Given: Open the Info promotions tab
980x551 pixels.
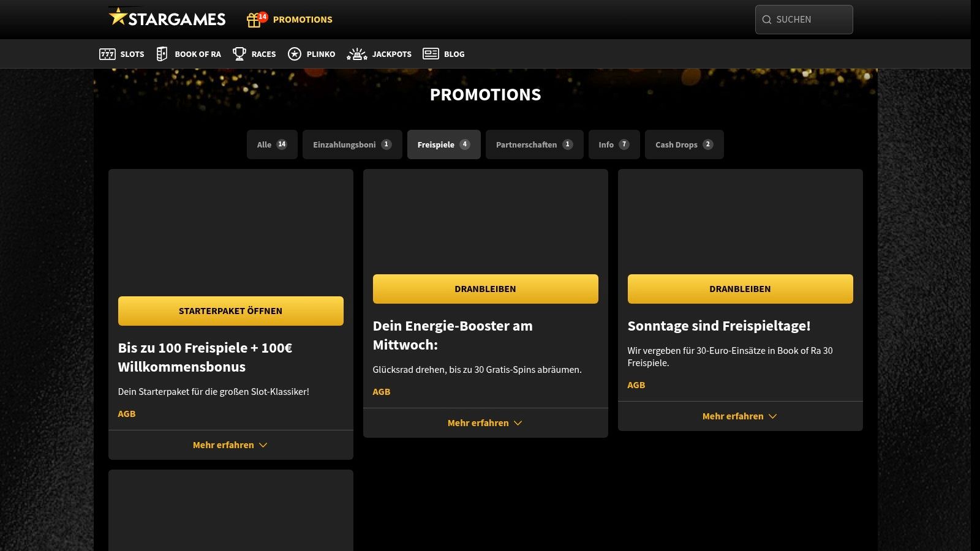Looking at the screenshot, I should point(614,144).
